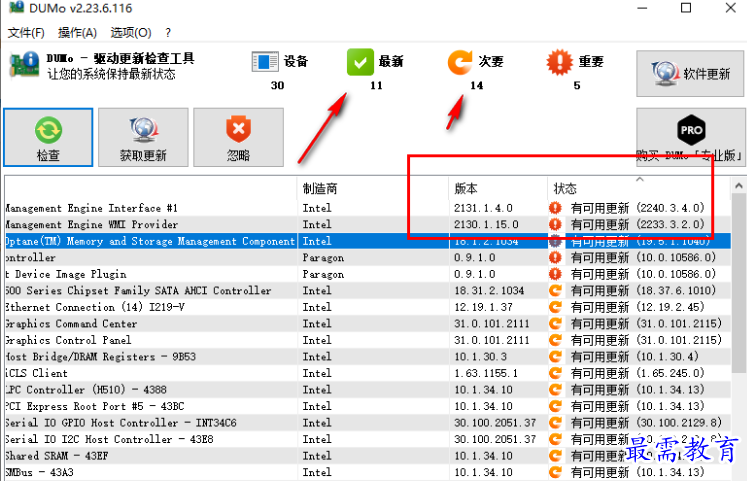747x481 pixels.
Task: Open the 文件(F) menu
Action: pos(26,33)
